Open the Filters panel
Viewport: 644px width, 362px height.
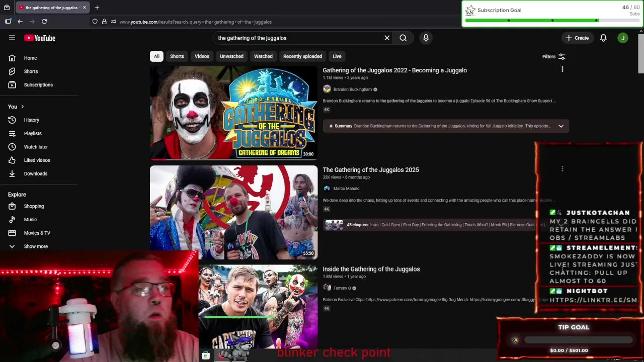point(553,57)
